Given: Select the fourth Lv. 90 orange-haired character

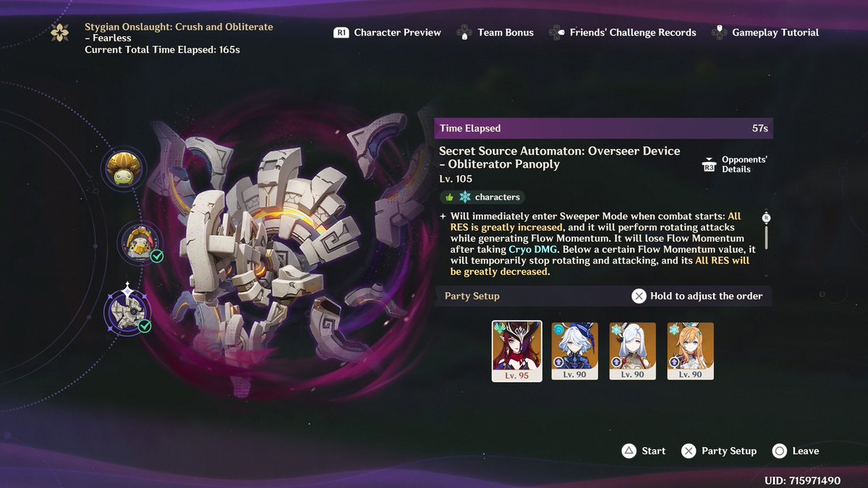Looking at the screenshot, I should (691, 351).
